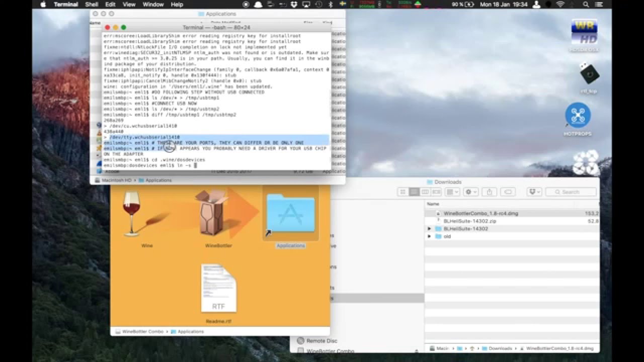Open the Dropbox dropdown in Downloads toolbar
This screenshot has width=644, height=362.
534,192
